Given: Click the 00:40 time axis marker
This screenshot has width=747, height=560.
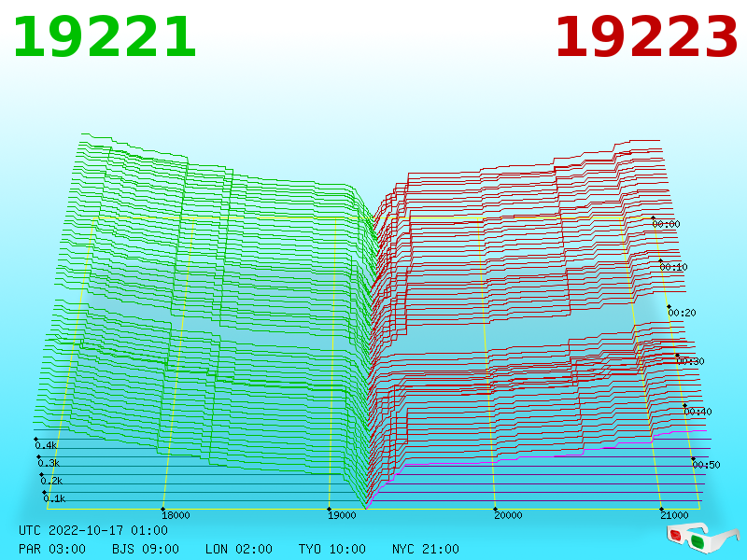Looking at the screenshot, I should (698, 412).
